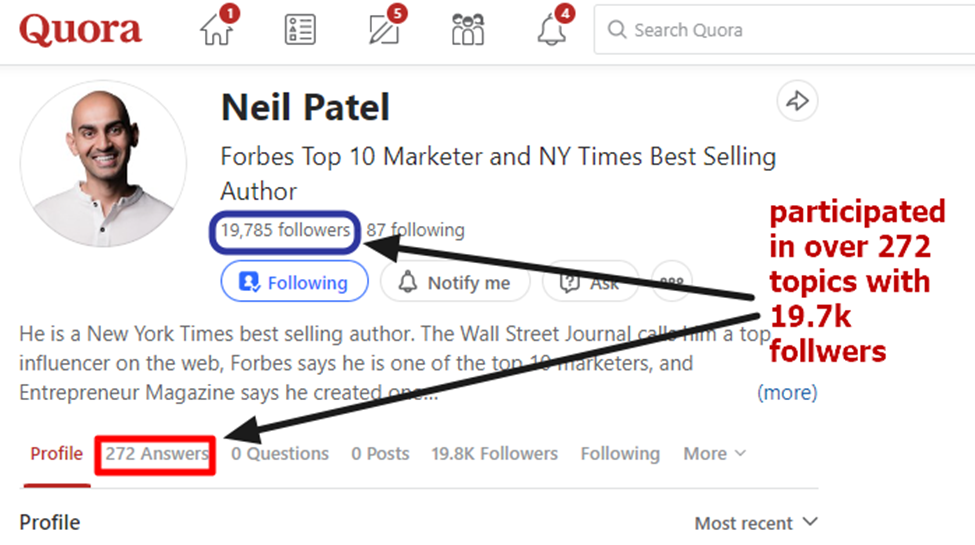Click the three-dots more options button
Viewport: 975px width, 545px height.
pyautogui.click(x=673, y=282)
